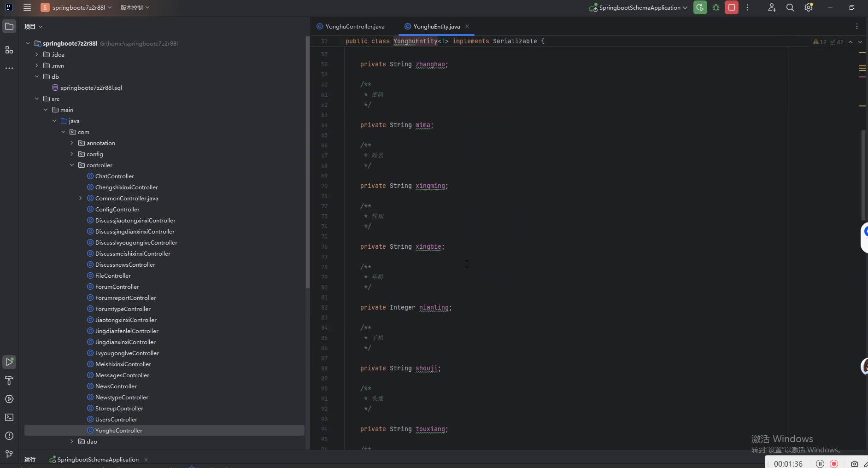The width and height of the screenshot is (868, 468).
Task: Toggle the Project tool window folder icon
Action: (9, 26)
